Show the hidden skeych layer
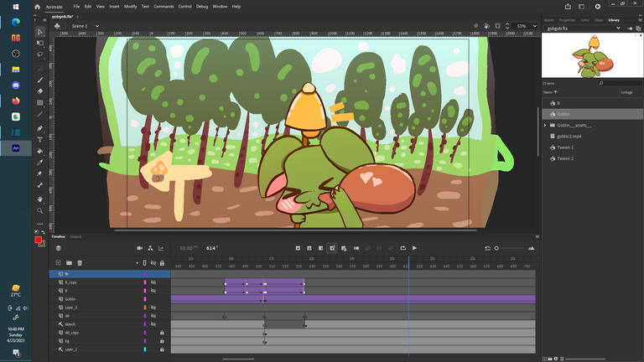644x362 pixels. click(x=153, y=324)
